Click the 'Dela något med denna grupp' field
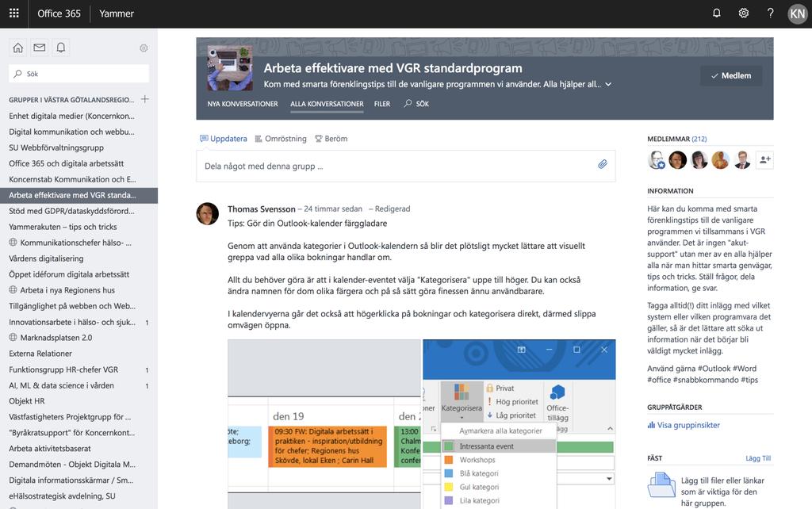The width and height of the screenshot is (812, 509). pyautogui.click(x=406, y=166)
